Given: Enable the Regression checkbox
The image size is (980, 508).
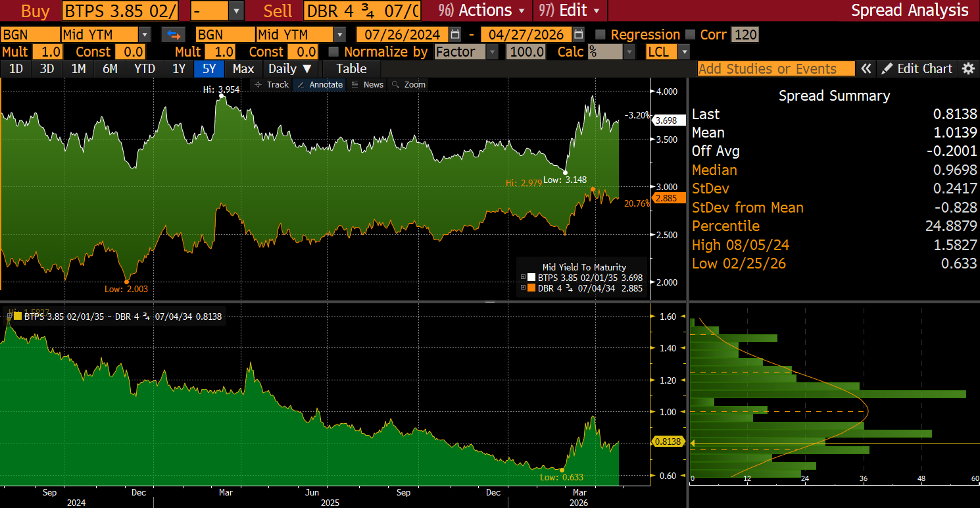Looking at the screenshot, I should pyautogui.click(x=600, y=35).
